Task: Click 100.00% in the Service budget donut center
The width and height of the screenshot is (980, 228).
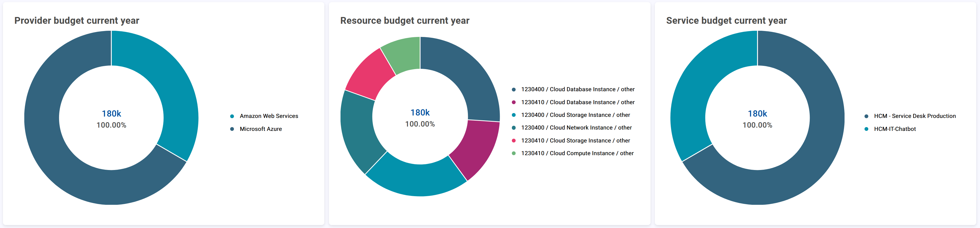Action: pyautogui.click(x=757, y=125)
